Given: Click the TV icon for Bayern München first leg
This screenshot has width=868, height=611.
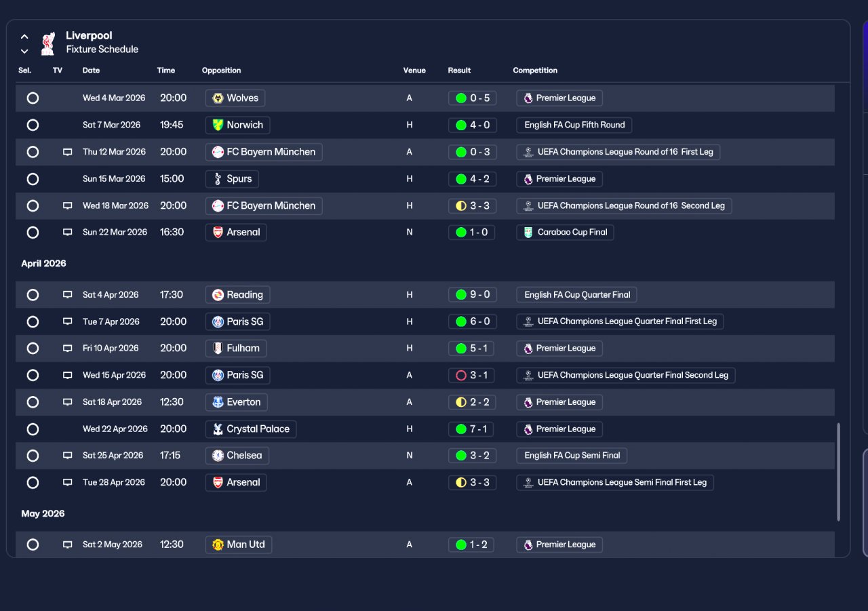Looking at the screenshot, I should (x=68, y=152).
